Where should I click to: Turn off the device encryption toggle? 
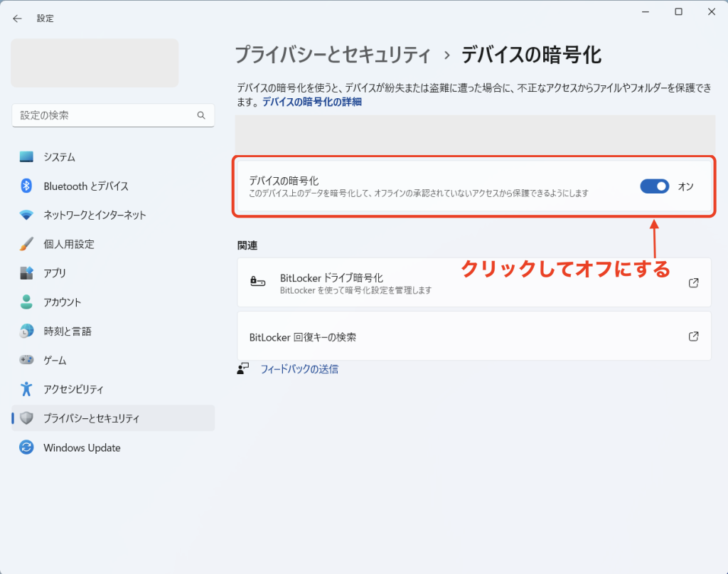click(x=654, y=186)
